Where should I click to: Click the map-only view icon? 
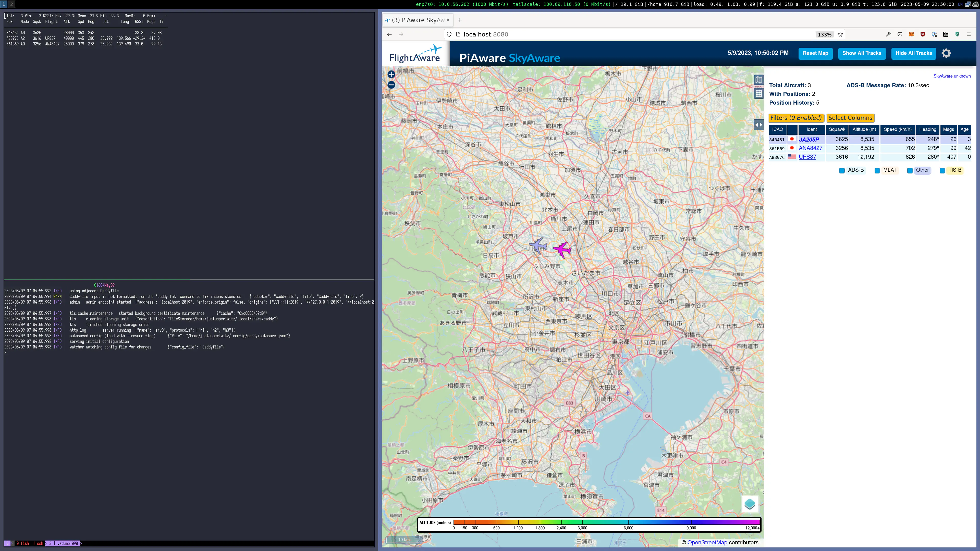pos(758,80)
